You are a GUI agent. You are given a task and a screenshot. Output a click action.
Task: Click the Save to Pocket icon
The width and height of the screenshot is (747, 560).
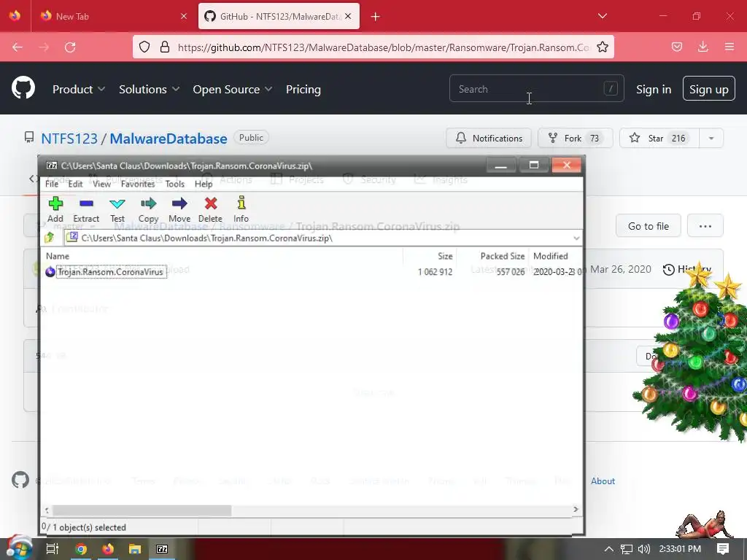[676, 47]
